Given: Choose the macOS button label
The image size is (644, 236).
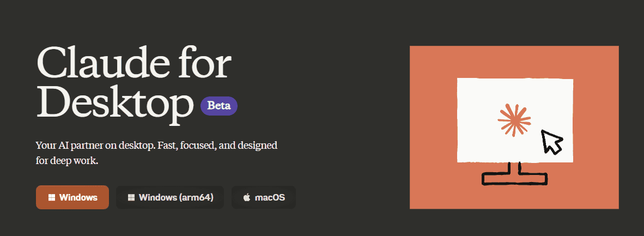Looking at the screenshot, I should point(271,197).
